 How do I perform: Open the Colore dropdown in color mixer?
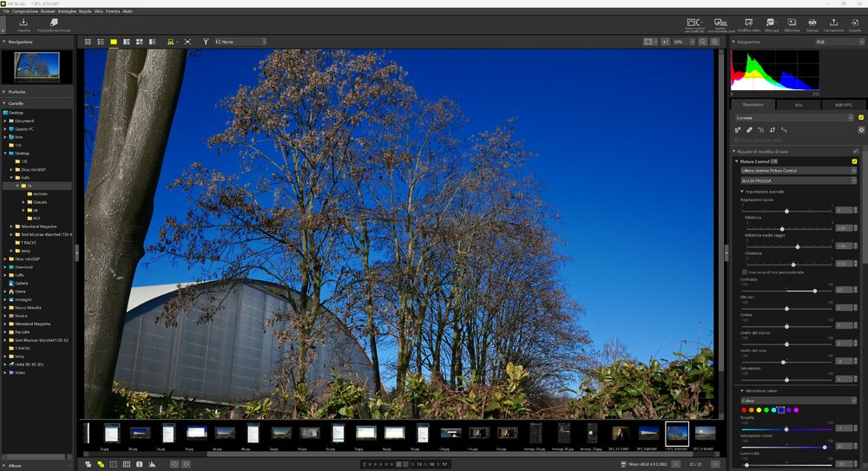click(799, 400)
